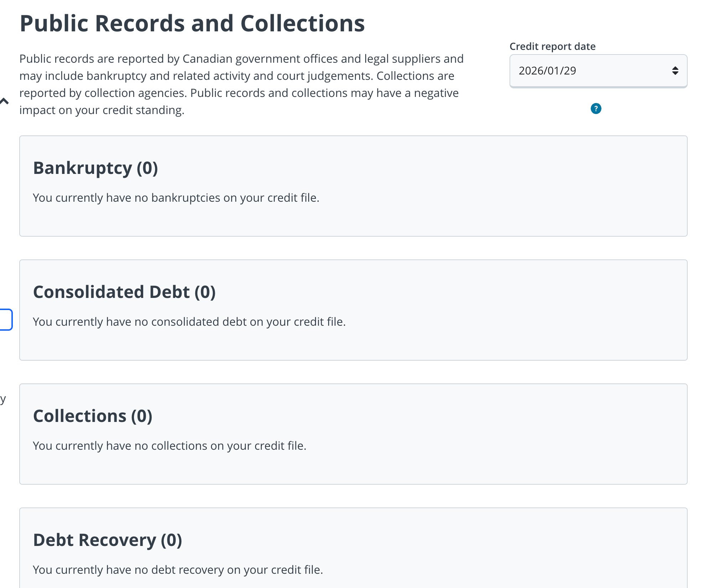Click the Collections (0) heading

93,416
